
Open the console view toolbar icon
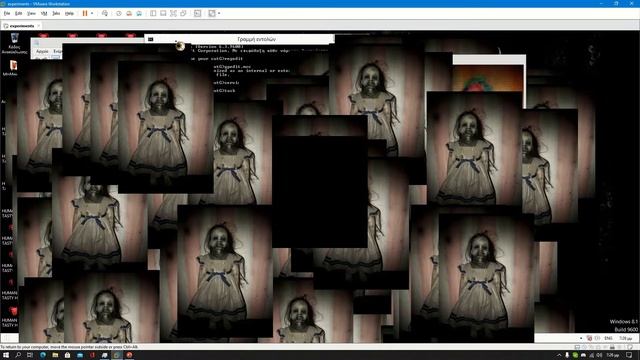[x=198, y=13]
